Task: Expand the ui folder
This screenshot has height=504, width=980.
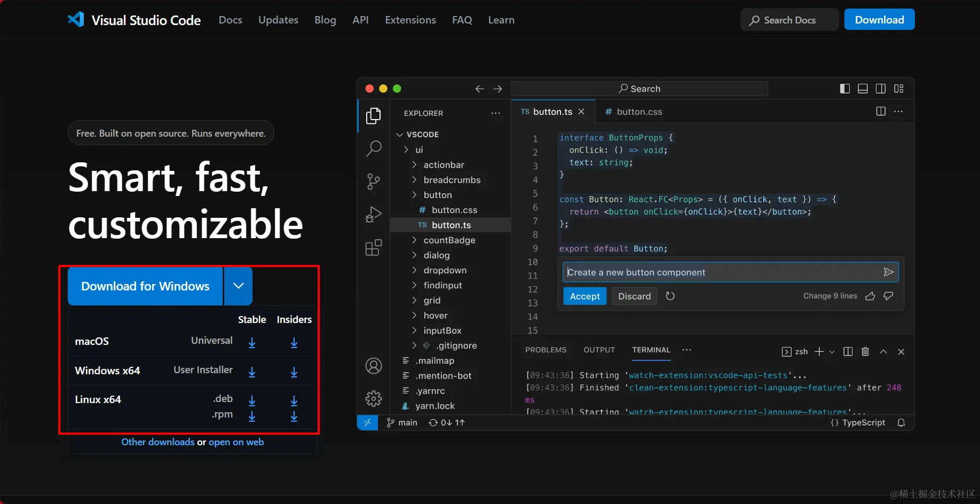Action: click(x=414, y=149)
